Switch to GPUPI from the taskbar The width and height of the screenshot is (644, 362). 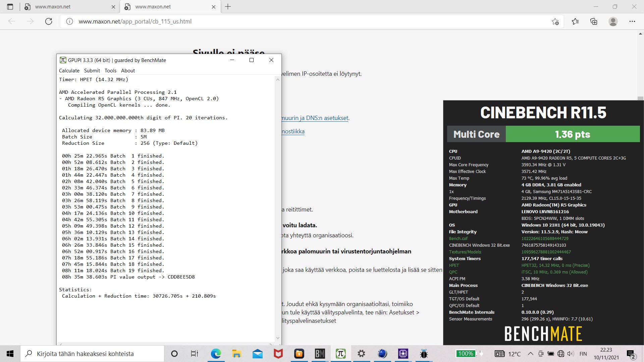pos(340,354)
